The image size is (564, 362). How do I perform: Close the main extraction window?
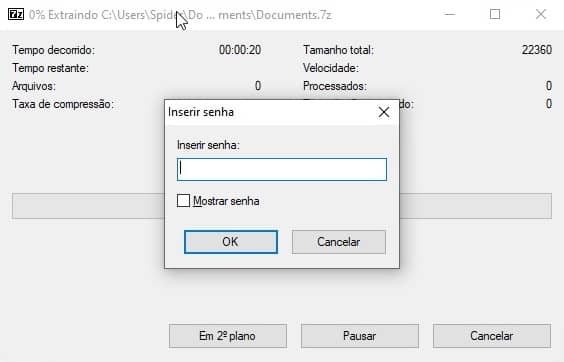[541, 14]
